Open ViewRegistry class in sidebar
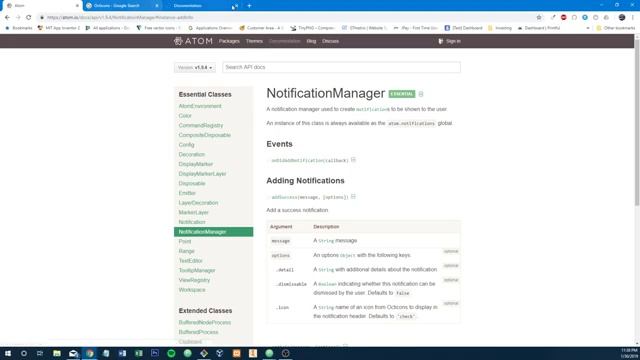This screenshot has height=360, width=640. click(194, 280)
